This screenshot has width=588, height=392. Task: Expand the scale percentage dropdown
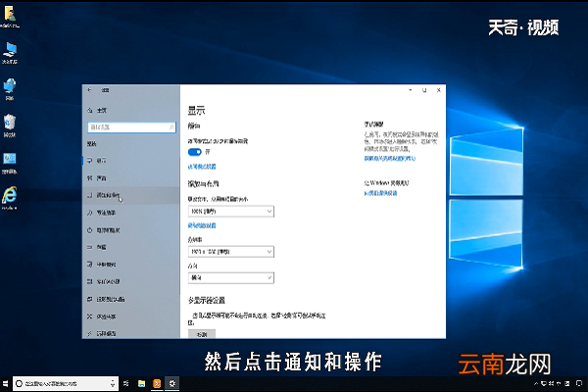click(x=231, y=212)
